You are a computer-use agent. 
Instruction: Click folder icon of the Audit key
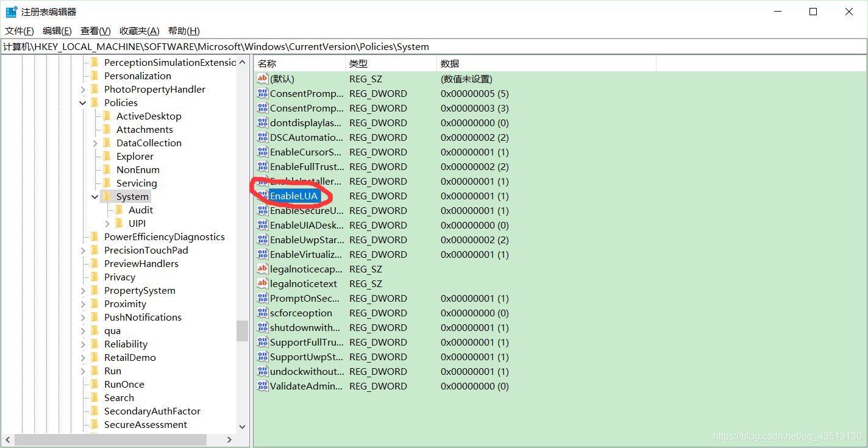(119, 210)
